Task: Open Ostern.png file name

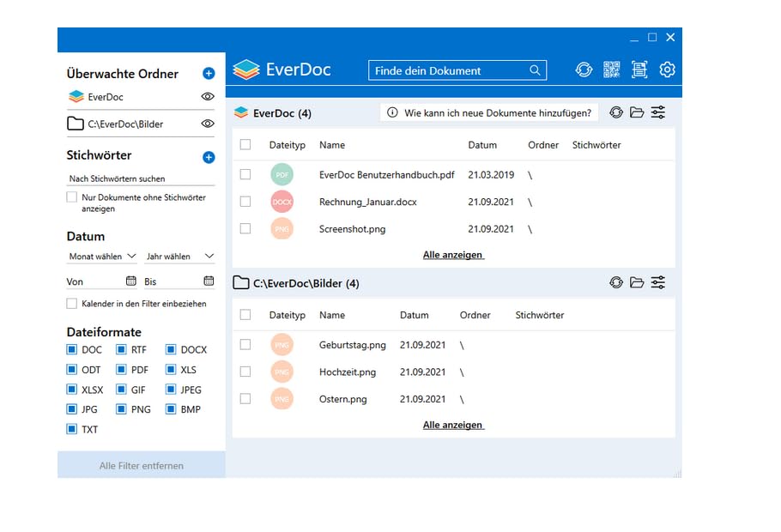Action: pos(342,399)
